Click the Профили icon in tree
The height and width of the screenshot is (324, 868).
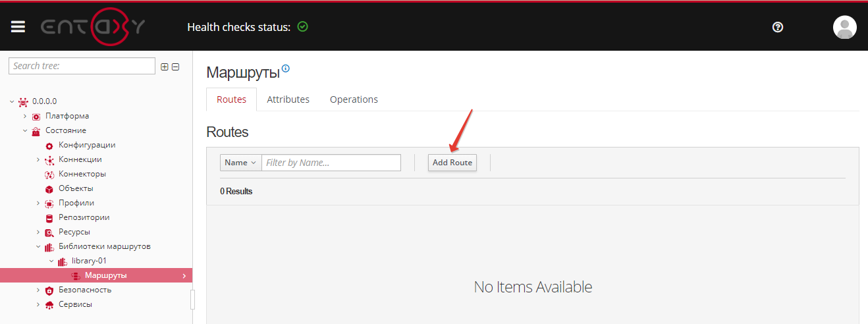coord(49,203)
